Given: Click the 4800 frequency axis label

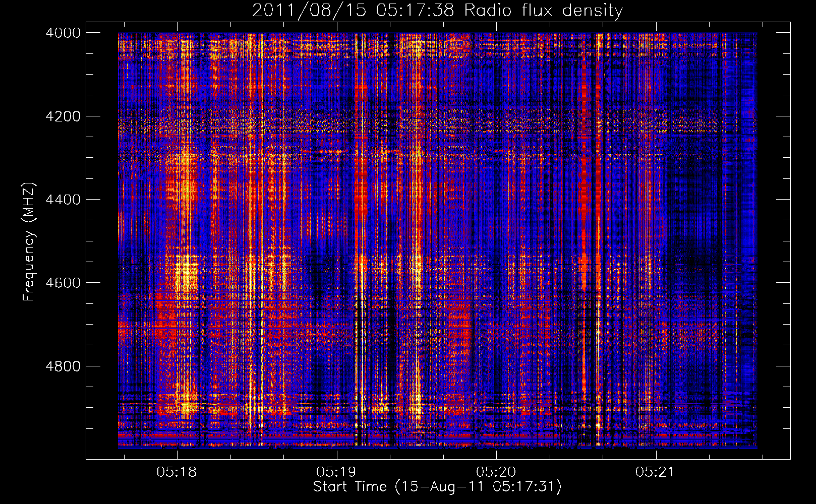Looking at the screenshot, I should click(63, 366).
